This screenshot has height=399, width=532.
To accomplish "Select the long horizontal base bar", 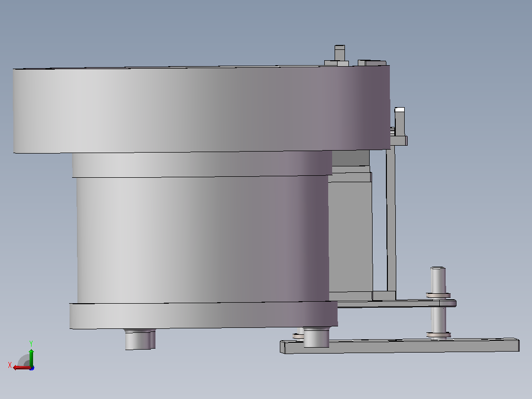I will click(x=400, y=346).
